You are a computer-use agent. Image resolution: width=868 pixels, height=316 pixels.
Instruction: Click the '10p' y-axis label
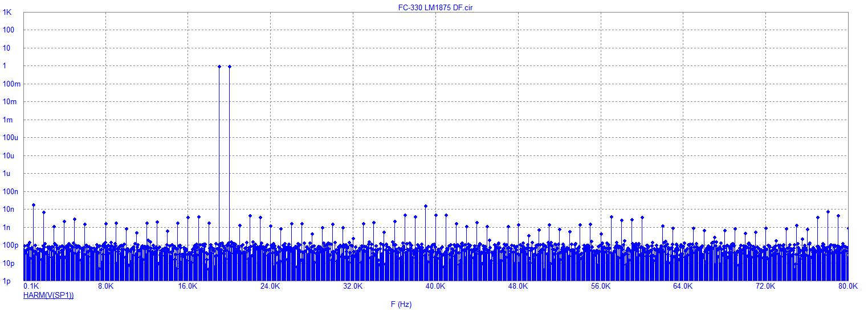pos(9,264)
